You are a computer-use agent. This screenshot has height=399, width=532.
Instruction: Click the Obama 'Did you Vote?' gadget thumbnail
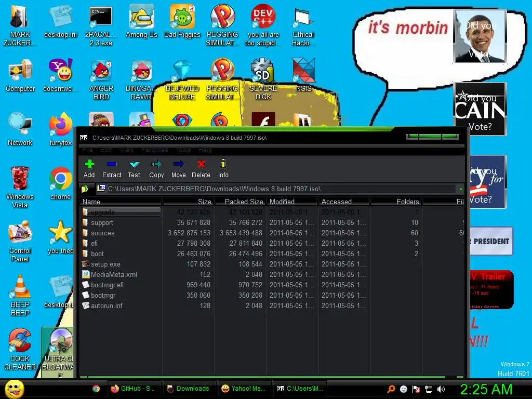tap(480, 36)
